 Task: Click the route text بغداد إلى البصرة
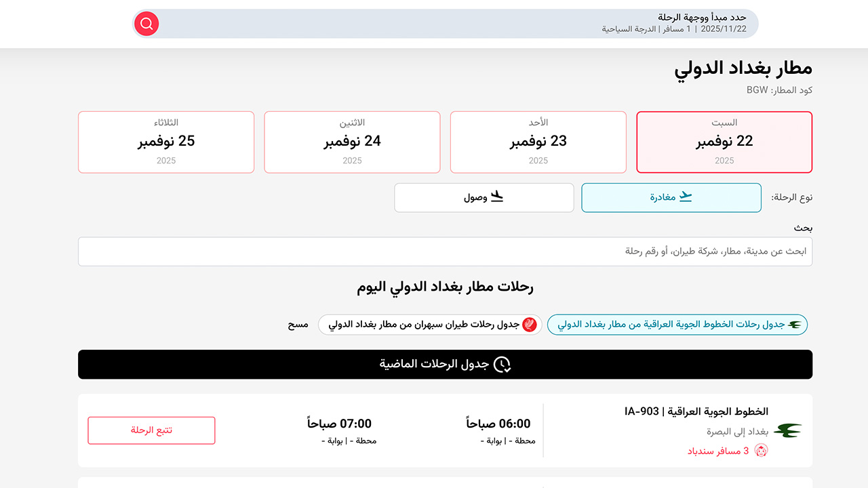coord(737,432)
